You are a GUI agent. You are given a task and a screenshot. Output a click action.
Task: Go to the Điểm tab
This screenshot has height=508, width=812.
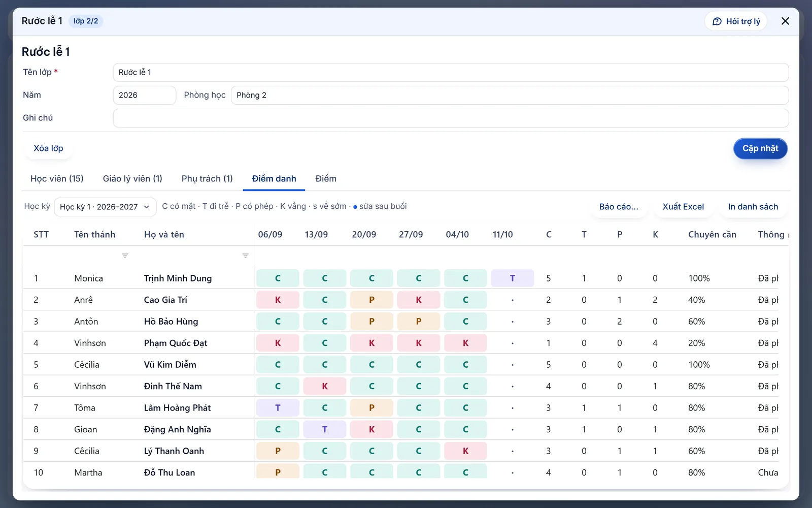click(x=326, y=179)
